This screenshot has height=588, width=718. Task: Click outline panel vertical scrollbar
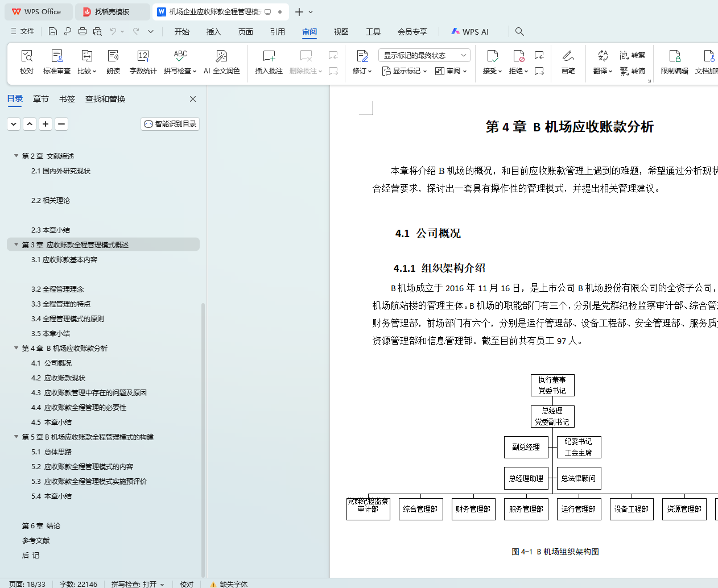click(203, 440)
